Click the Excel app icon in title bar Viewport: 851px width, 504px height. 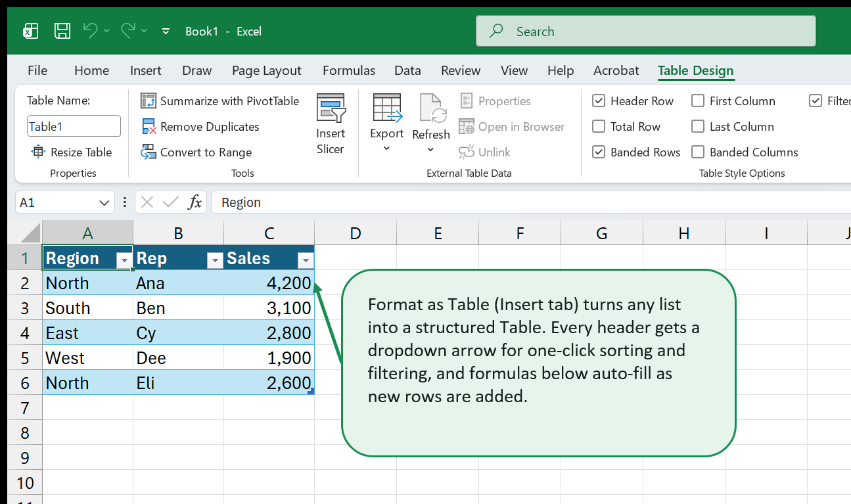[30, 31]
